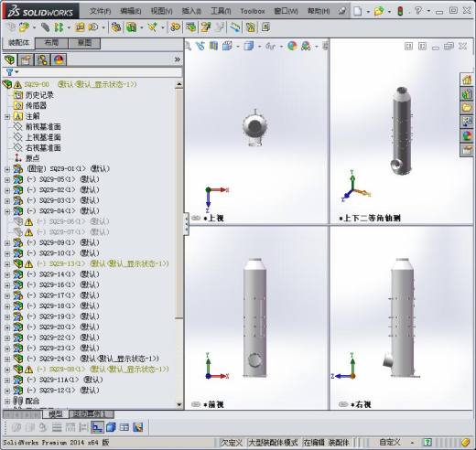Switch to ConfigurationManager tab icon
The image size is (476, 450).
click(x=42, y=59)
